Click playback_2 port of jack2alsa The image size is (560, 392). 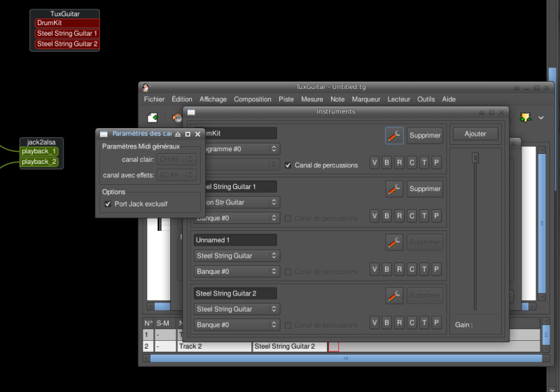coord(39,162)
